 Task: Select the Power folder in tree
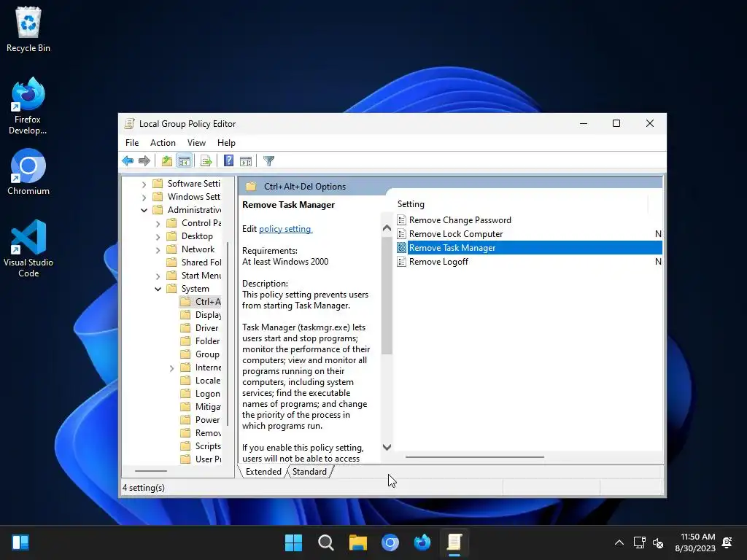[201, 420]
